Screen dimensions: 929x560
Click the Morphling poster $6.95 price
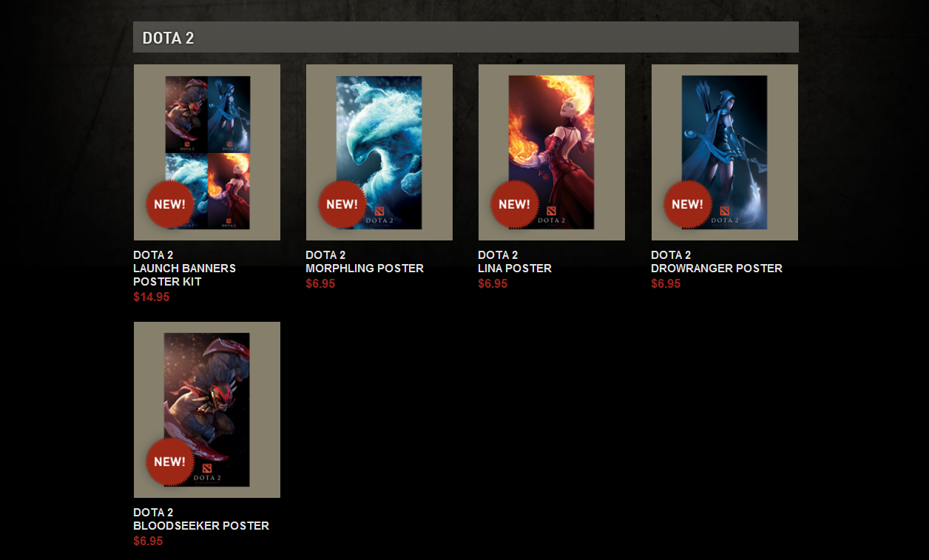[320, 284]
